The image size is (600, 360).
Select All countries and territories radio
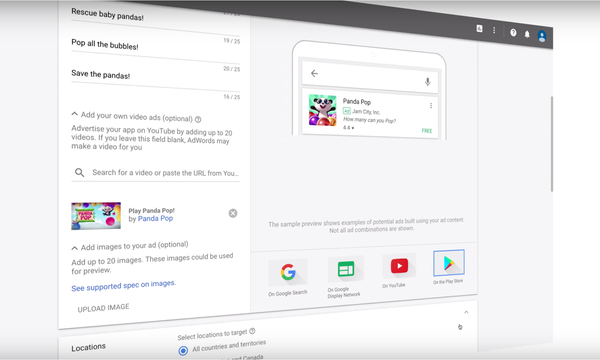tap(183, 350)
